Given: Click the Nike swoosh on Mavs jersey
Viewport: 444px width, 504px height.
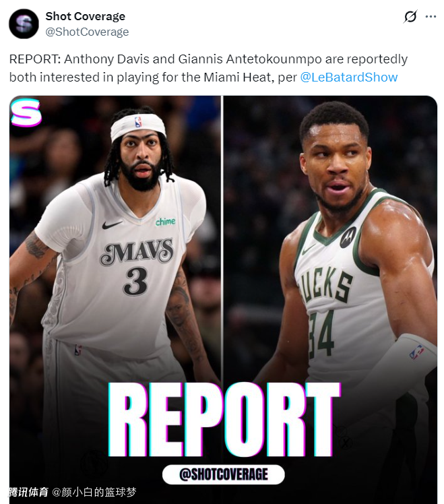Looking at the screenshot, I should (x=112, y=224).
